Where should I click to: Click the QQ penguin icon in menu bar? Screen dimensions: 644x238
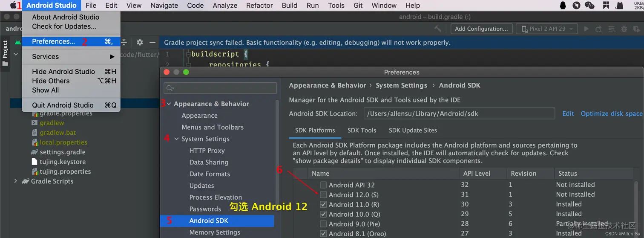coord(563,5)
